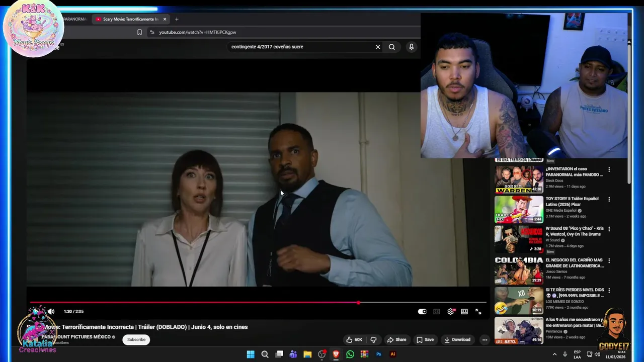The height and width of the screenshot is (362, 644).
Task: Seek on the red video progress bar
Action: 258,303
